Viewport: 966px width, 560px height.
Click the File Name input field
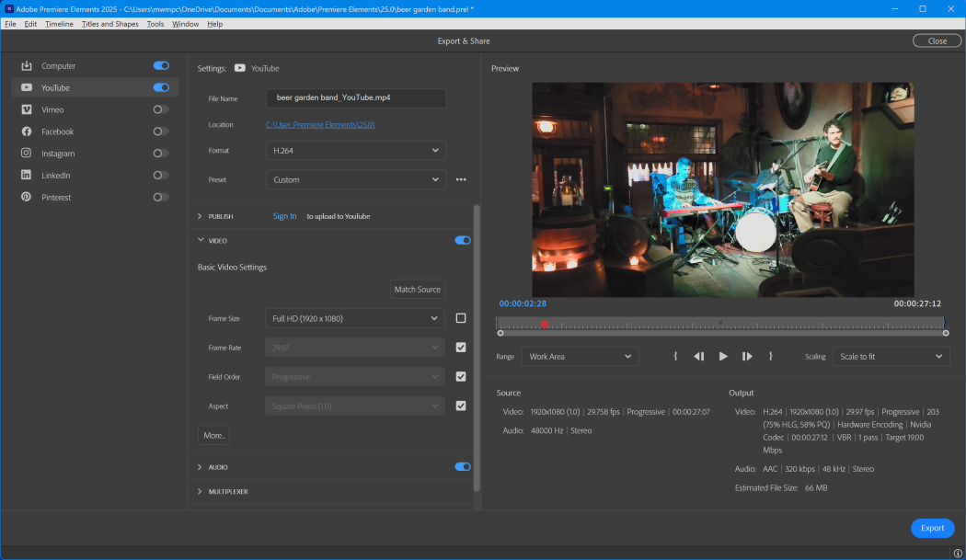(355, 98)
